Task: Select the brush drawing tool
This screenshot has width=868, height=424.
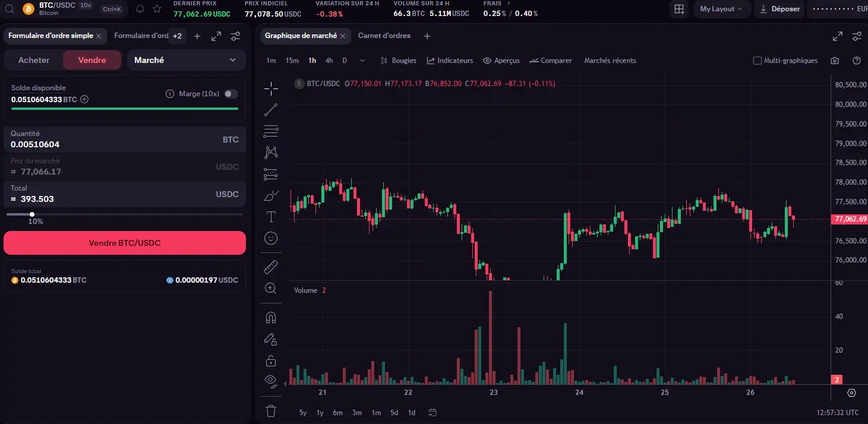Action: pos(271,195)
